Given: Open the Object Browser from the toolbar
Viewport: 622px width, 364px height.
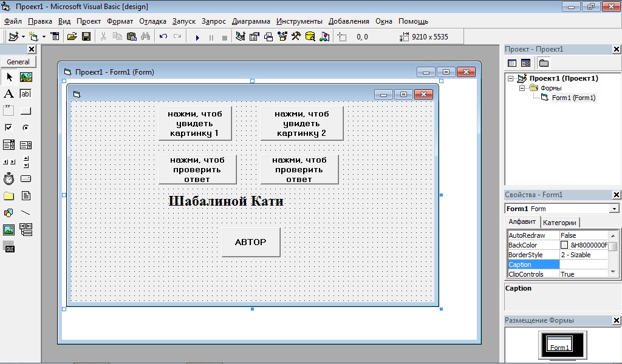Looking at the screenshot, I should [x=310, y=36].
